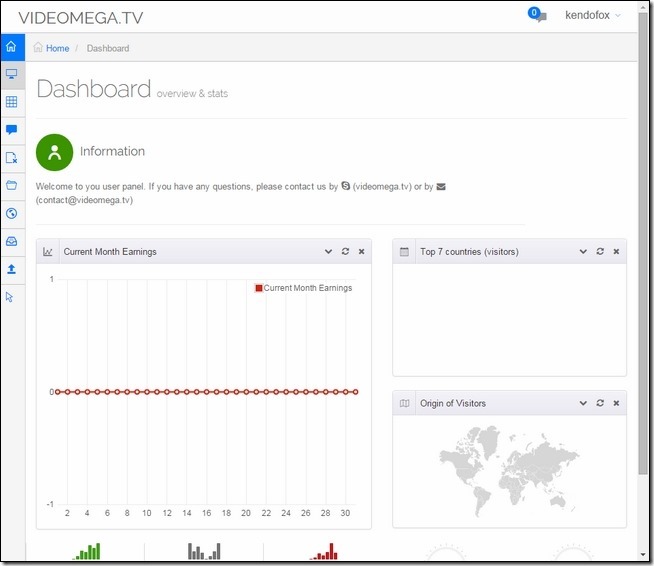Click the globe sidebar icon
The width and height of the screenshot is (654, 566).
(x=11, y=213)
